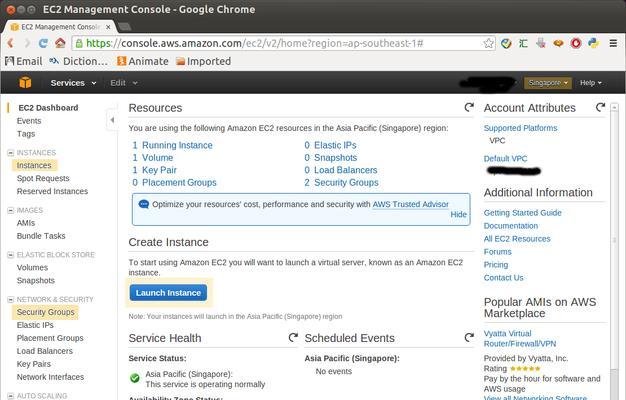Viewport: 626px width, 400px height.
Task: Click the browser reload page icon
Action: 43,43
